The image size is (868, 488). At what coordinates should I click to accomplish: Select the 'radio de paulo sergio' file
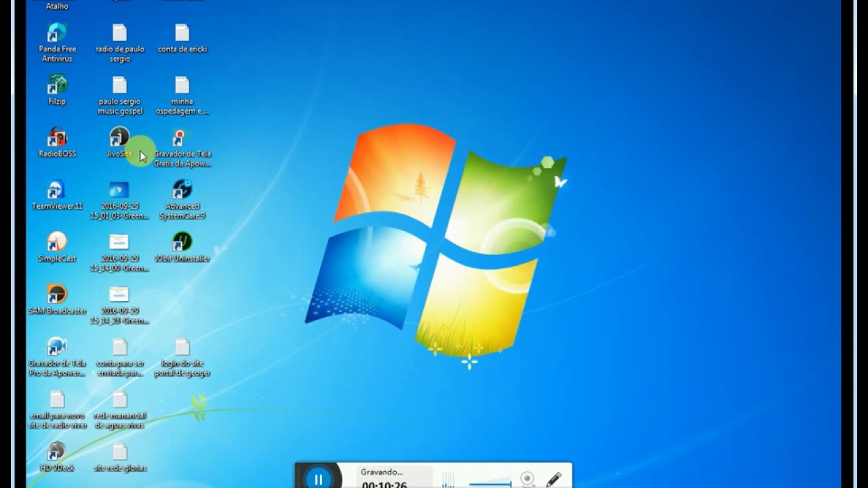(x=119, y=43)
